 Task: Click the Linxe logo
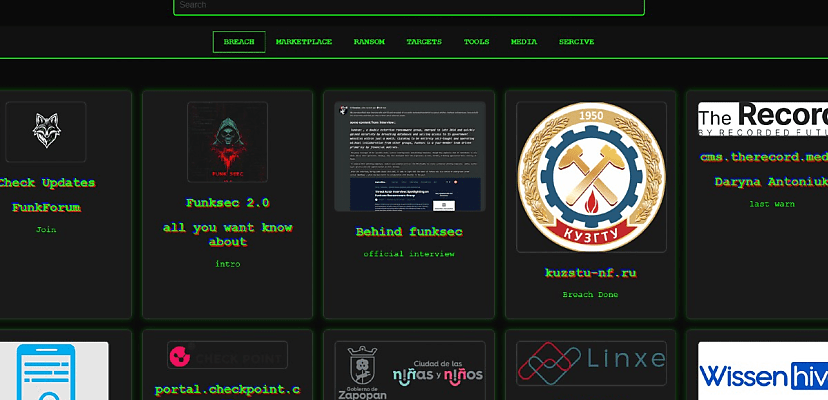click(591, 363)
